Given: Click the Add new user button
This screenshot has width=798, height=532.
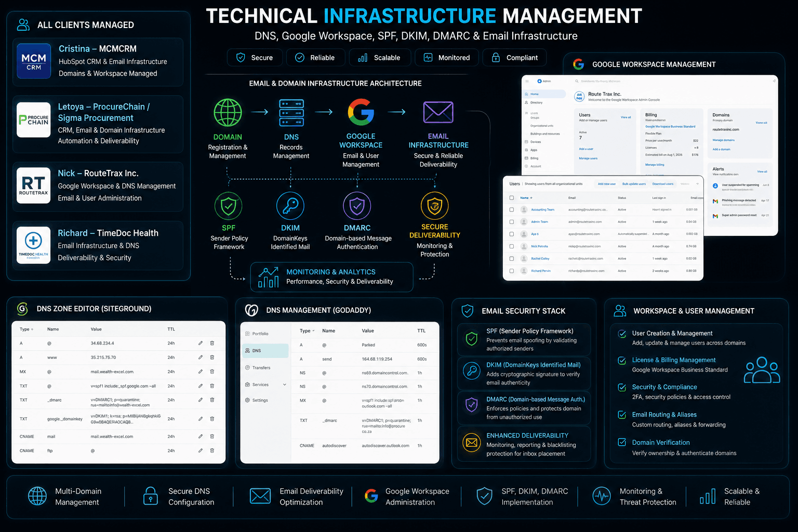Looking at the screenshot, I should (x=606, y=184).
